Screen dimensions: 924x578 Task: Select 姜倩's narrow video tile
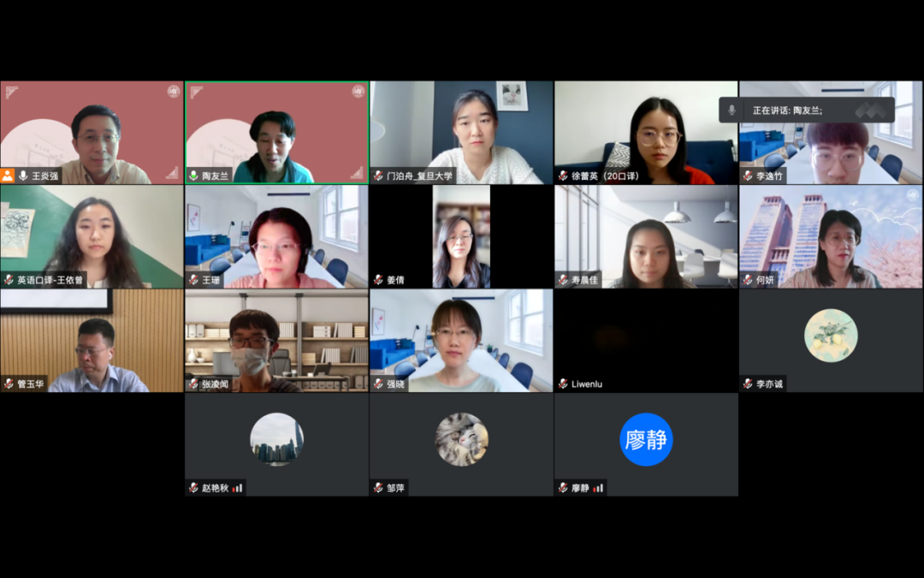[461, 236]
